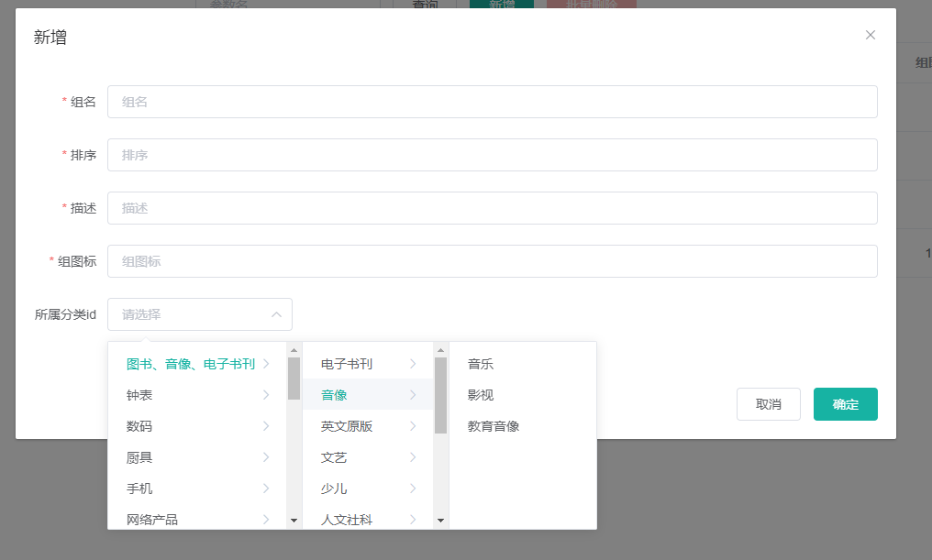Choose the 数码 category
The height and width of the screenshot is (560, 932).
click(139, 426)
